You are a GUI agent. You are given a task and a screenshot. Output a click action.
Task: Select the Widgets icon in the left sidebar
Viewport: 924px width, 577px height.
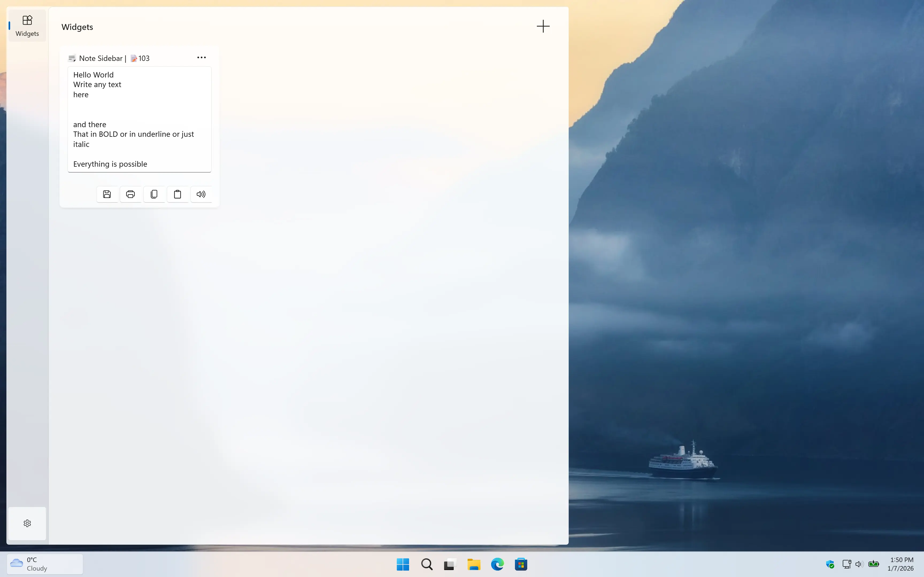click(x=27, y=24)
